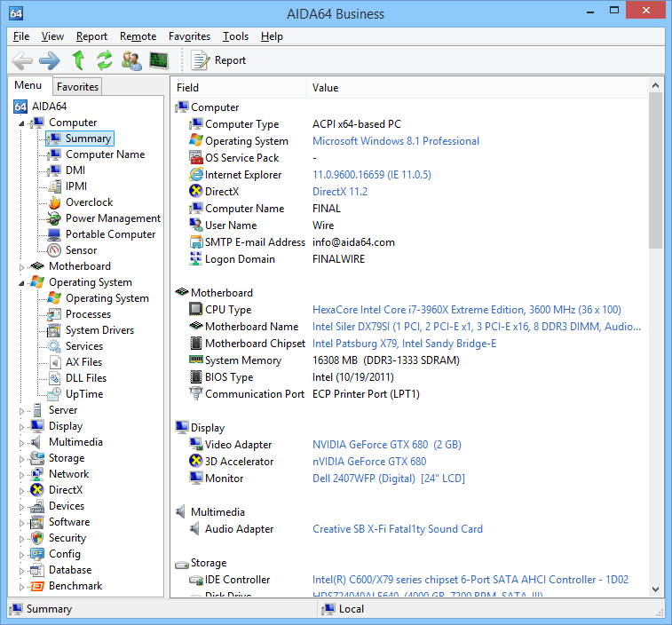
Task: Click the vertical scrollbar down arrow
Action: [656, 589]
